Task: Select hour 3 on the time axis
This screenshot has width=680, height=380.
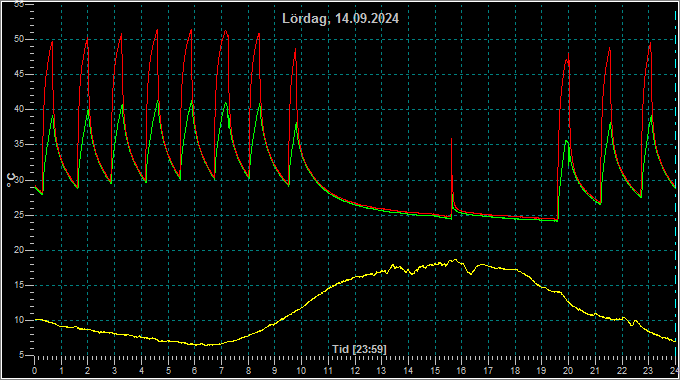Action: (114, 371)
